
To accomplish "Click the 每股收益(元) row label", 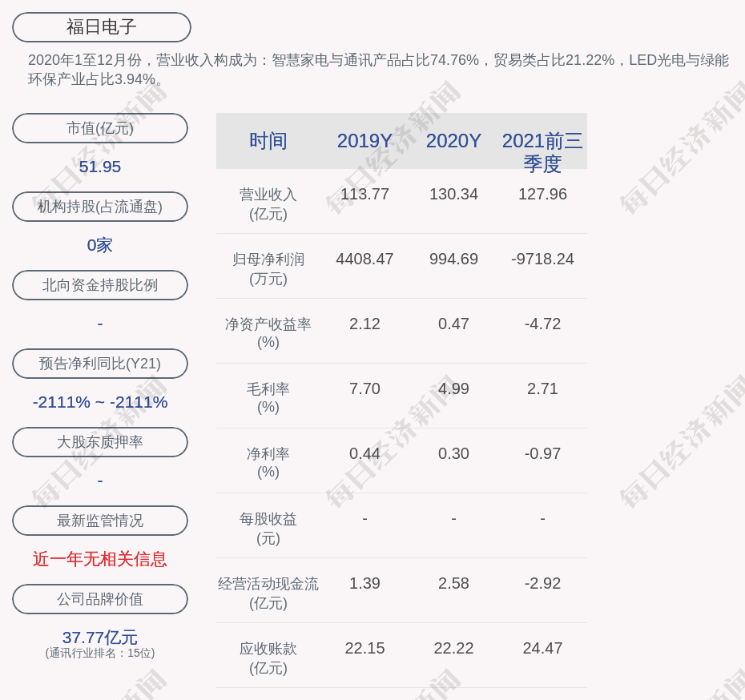I will point(268,529).
